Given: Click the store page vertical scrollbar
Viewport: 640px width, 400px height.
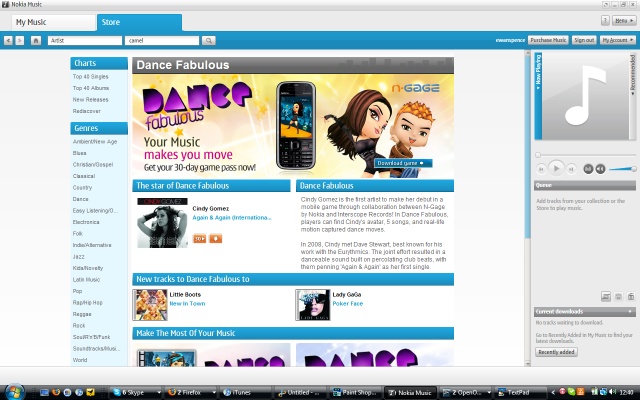Looking at the screenshot, I should (x=527, y=147).
